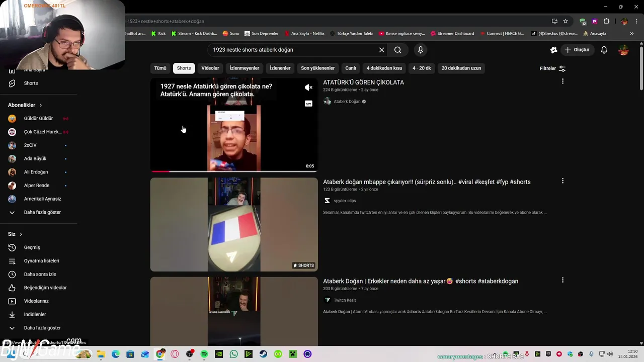Screen dimensions: 644x362
Task: Play the Erkekler neden daha az yaşar thumbnail
Action: coord(234,311)
